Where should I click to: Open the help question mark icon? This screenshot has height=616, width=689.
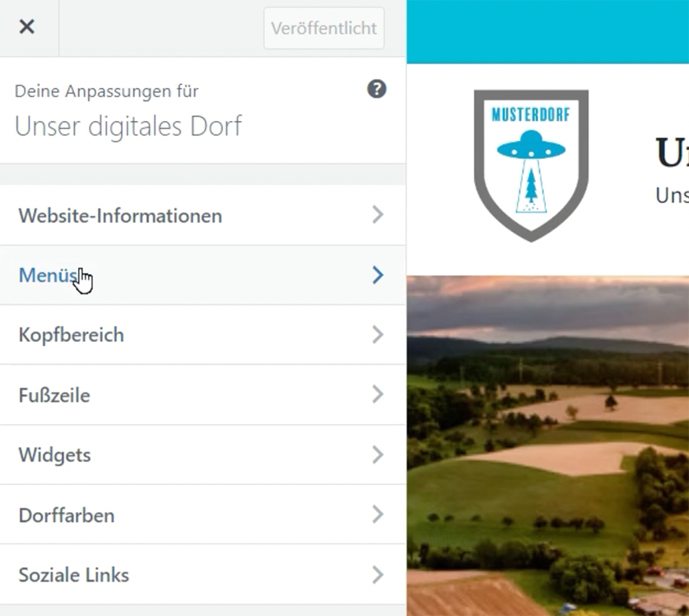377,89
